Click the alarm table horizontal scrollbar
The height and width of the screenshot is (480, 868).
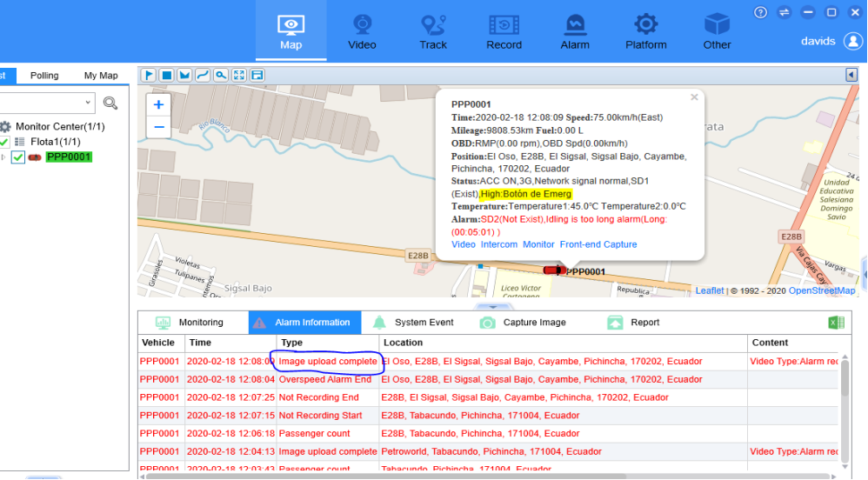(x=386, y=476)
